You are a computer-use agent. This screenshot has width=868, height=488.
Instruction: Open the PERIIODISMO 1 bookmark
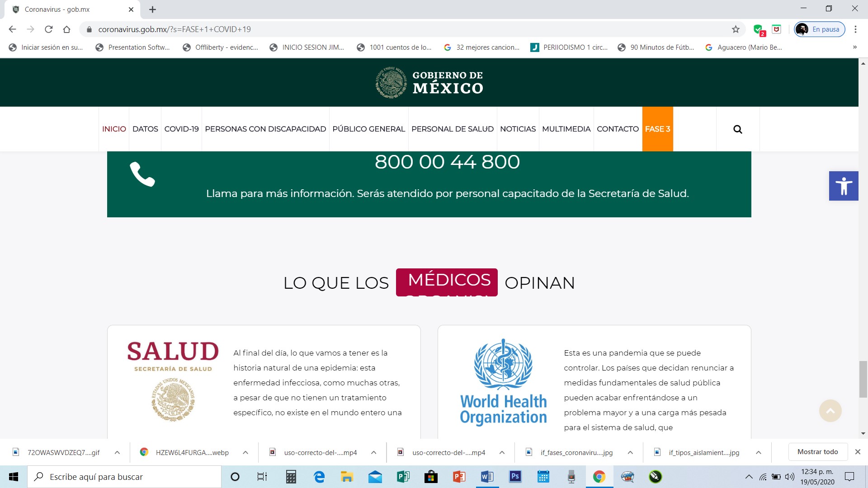(570, 47)
